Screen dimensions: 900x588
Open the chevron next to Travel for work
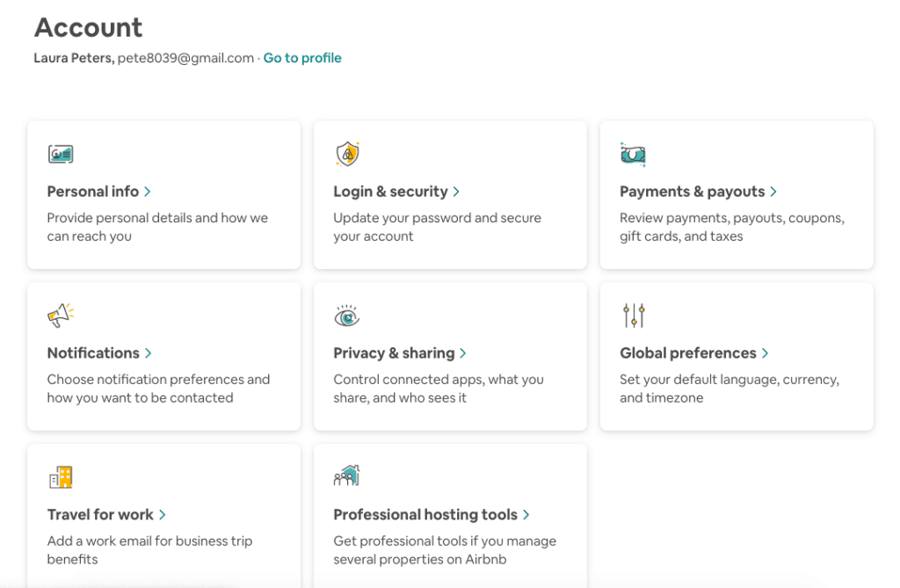coord(163,514)
